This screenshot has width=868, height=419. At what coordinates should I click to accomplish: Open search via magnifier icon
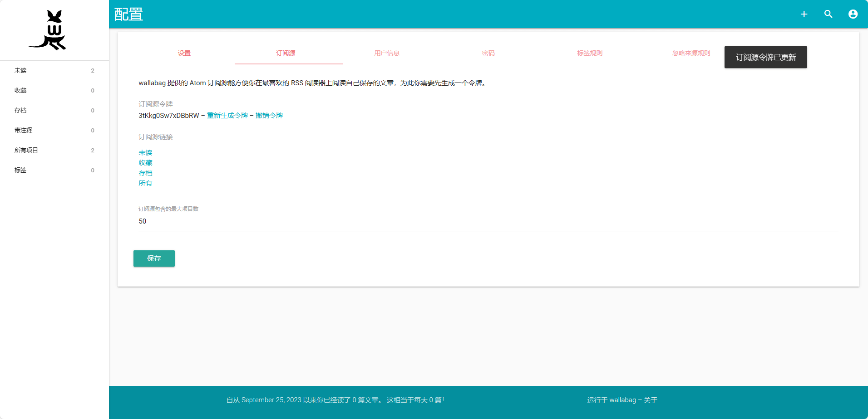(x=828, y=14)
